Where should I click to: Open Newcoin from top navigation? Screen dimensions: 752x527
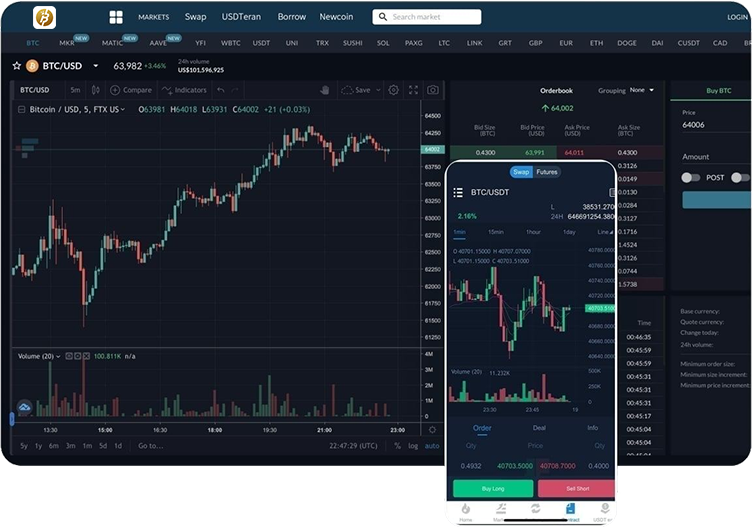click(336, 17)
